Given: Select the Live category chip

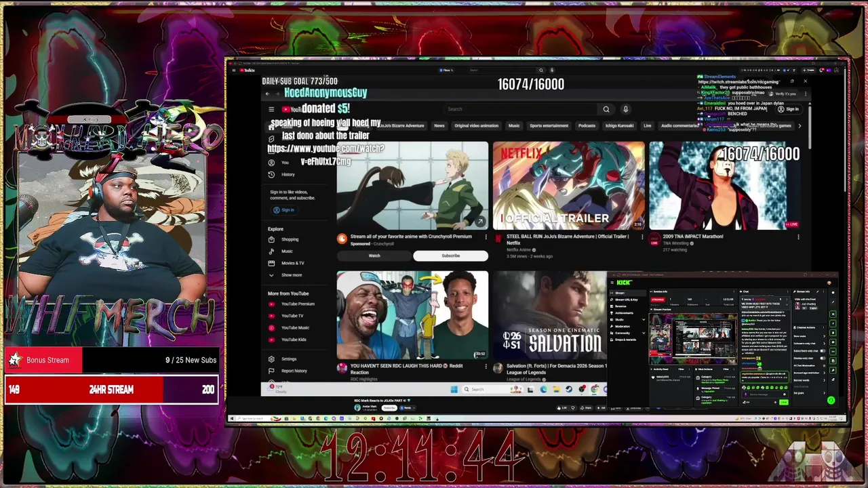Looking at the screenshot, I should pos(647,125).
